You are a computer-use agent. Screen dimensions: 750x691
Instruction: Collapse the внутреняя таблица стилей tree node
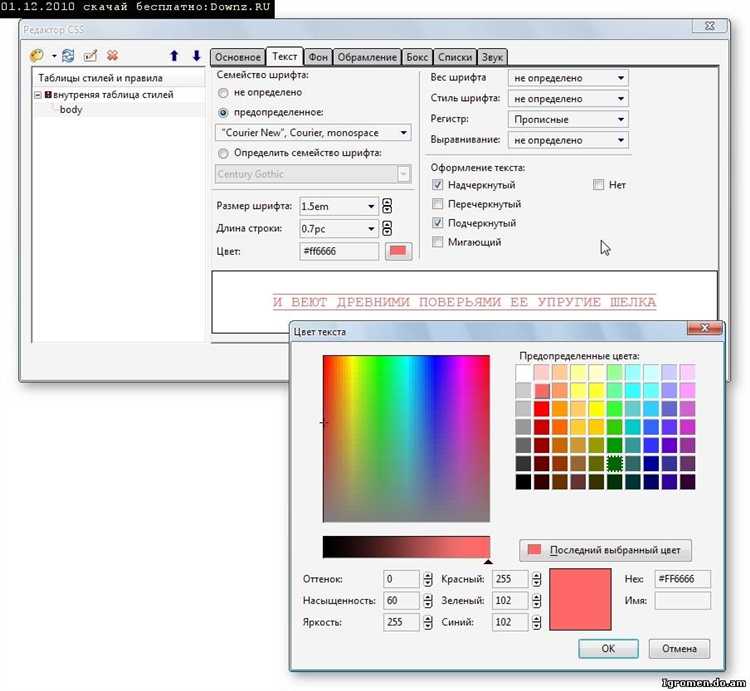38,95
